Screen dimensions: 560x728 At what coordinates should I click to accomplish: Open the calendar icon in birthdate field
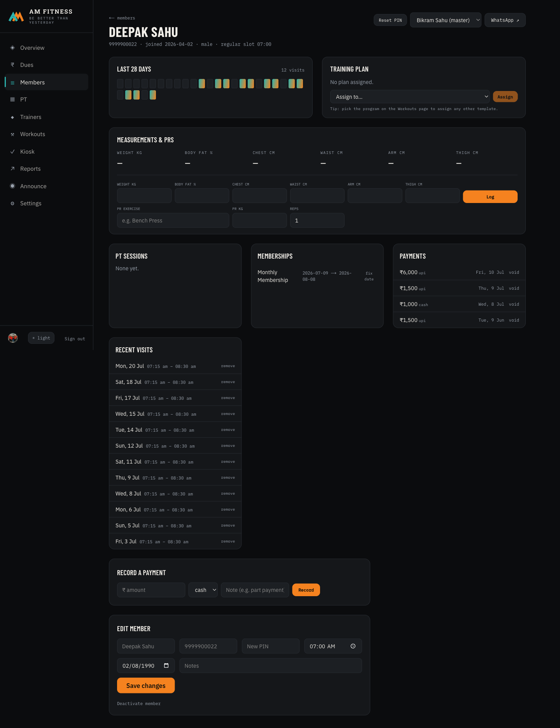point(166,665)
